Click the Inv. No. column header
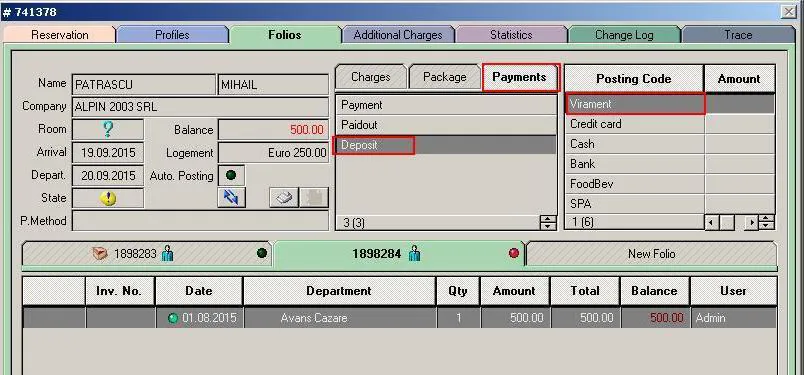The image size is (804, 375). 120,291
